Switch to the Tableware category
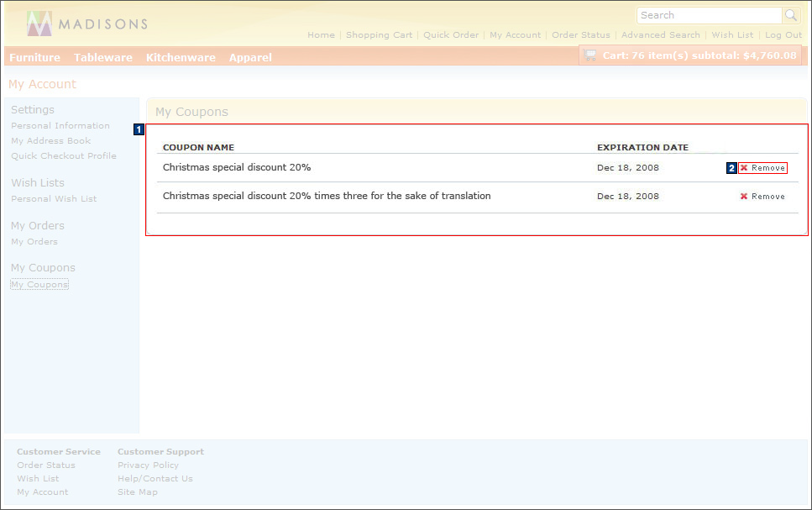The image size is (812, 510). click(x=102, y=56)
